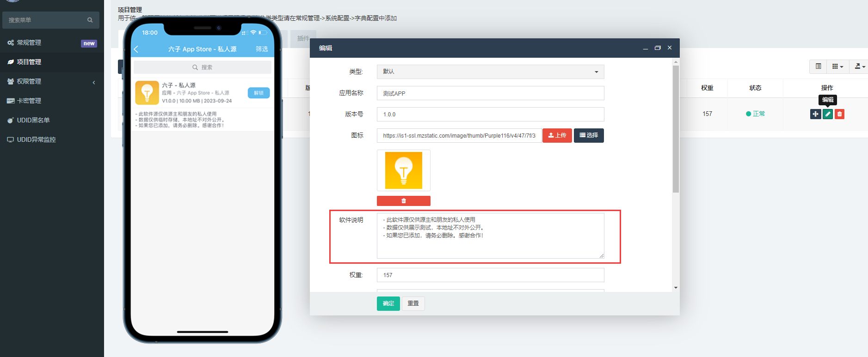This screenshot has height=357, width=868.
Task: Expand the 权限管理 sidebar menu
Action: [51, 81]
